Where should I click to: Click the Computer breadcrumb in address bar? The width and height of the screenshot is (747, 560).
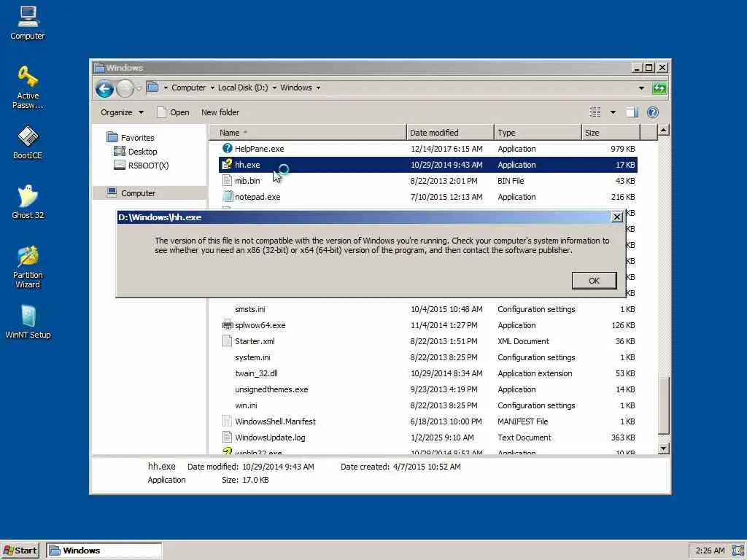[x=189, y=87]
